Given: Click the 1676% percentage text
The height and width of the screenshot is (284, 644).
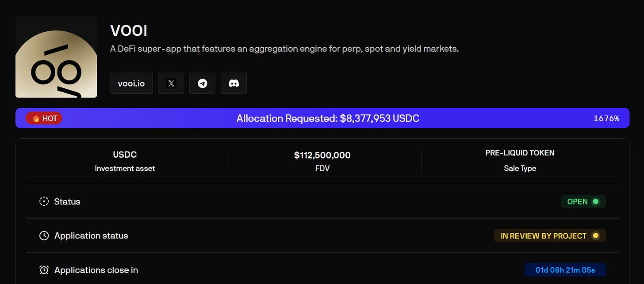Looking at the screenshot, I should tap(606, 118).
